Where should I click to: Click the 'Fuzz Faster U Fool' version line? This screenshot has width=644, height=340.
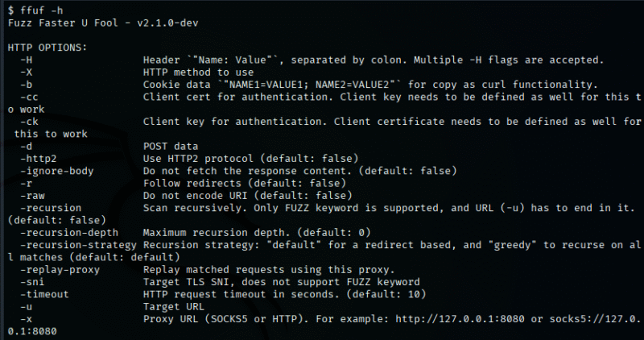(103, 23)
